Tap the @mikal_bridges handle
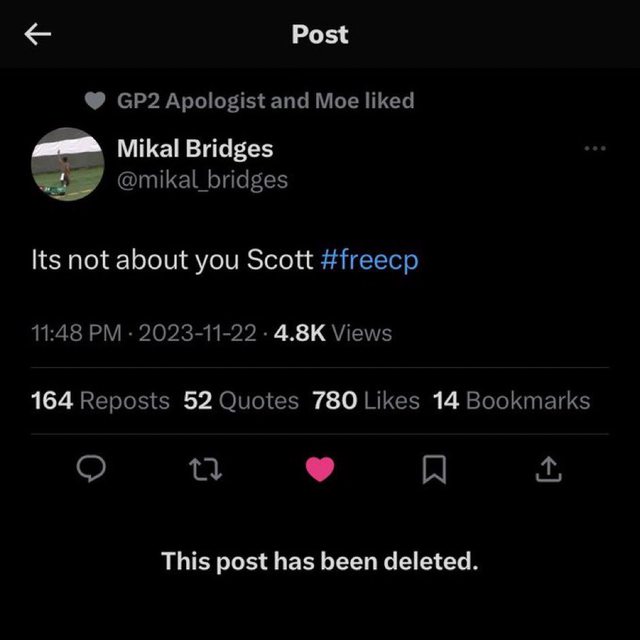 pyautogui.click(x=203, y=179)
